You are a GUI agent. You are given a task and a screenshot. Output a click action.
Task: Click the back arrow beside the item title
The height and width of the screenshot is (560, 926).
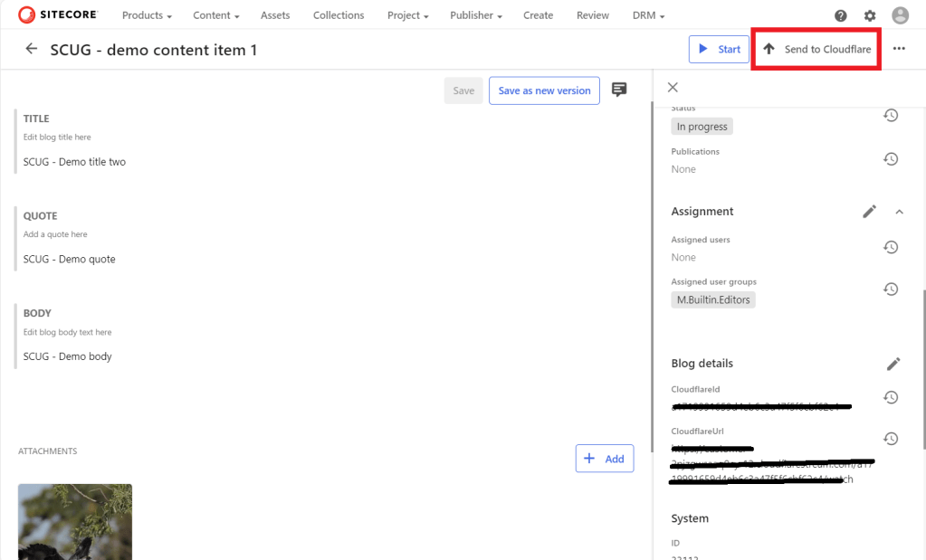[x=32, y=50]
